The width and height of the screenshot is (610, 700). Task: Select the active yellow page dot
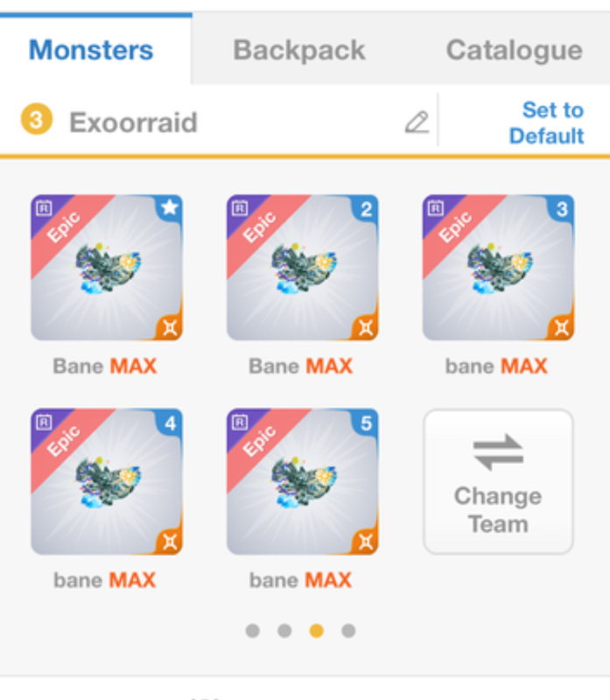coord(317,630)
